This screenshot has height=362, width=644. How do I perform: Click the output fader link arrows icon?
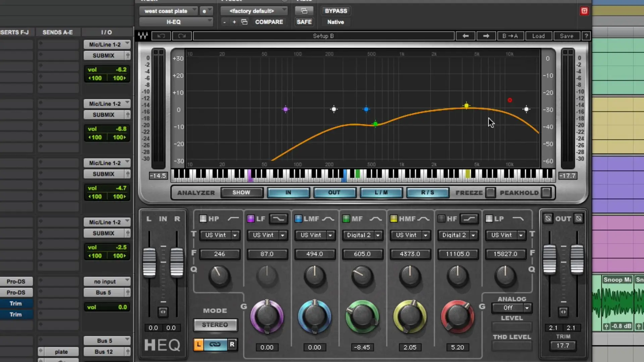coord(563,312)
